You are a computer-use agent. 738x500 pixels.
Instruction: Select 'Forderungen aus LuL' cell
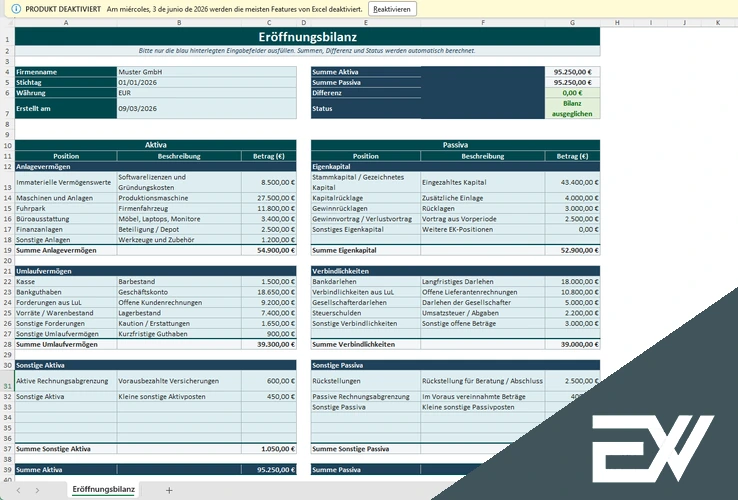point(66,302)
